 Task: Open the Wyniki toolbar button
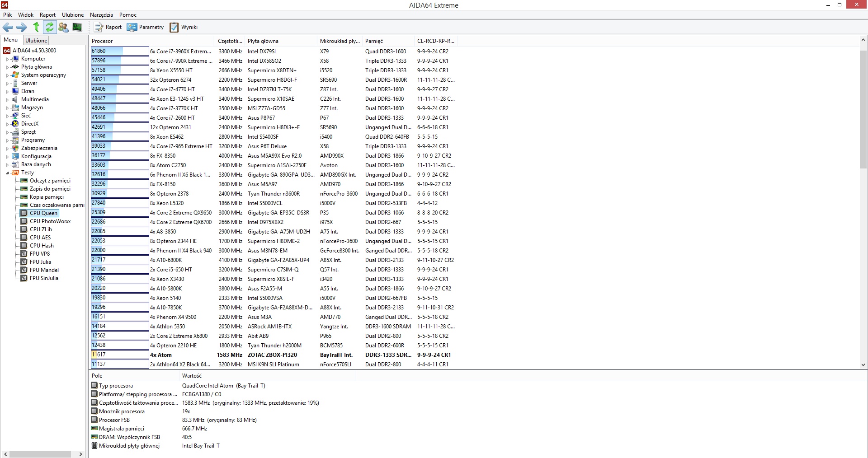point(184,27)
